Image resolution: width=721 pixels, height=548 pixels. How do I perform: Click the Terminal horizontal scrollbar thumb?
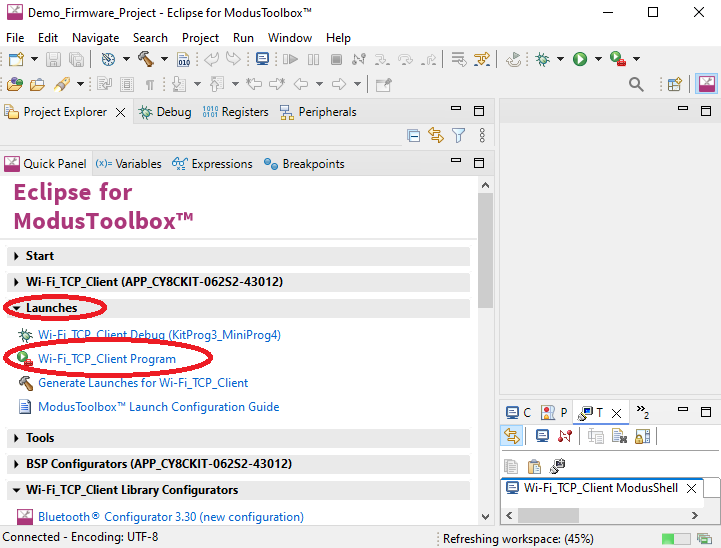tap(548, 515)
